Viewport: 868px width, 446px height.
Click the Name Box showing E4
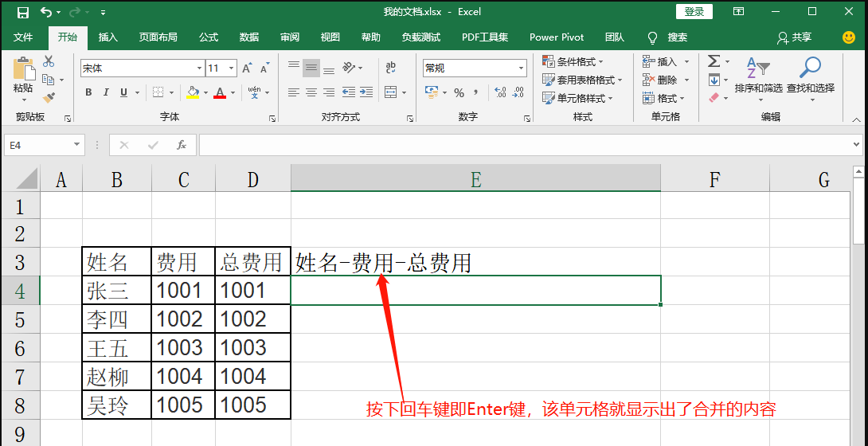(x=38, y=145)
